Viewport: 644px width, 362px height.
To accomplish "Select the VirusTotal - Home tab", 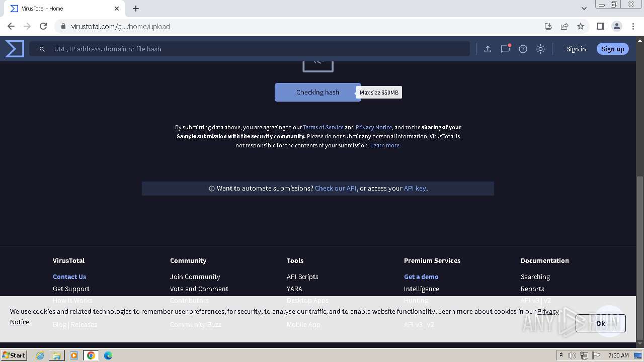I will click(65, 9).
